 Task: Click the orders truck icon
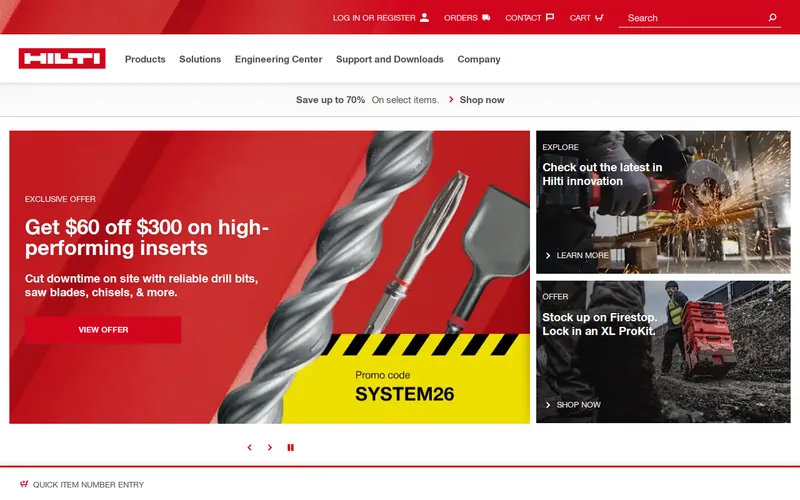point(486,17)
